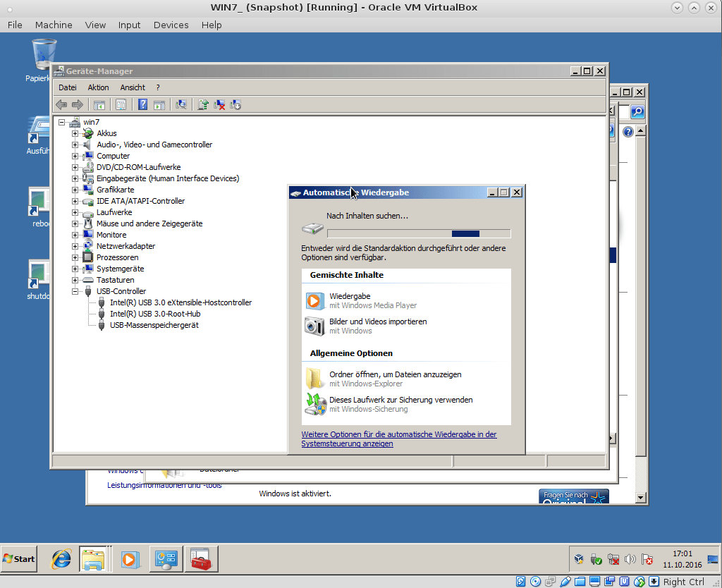Expand the Akkus node
This screenshot has height=588, width=722.
pyautogui.click(x=75, y=133)
